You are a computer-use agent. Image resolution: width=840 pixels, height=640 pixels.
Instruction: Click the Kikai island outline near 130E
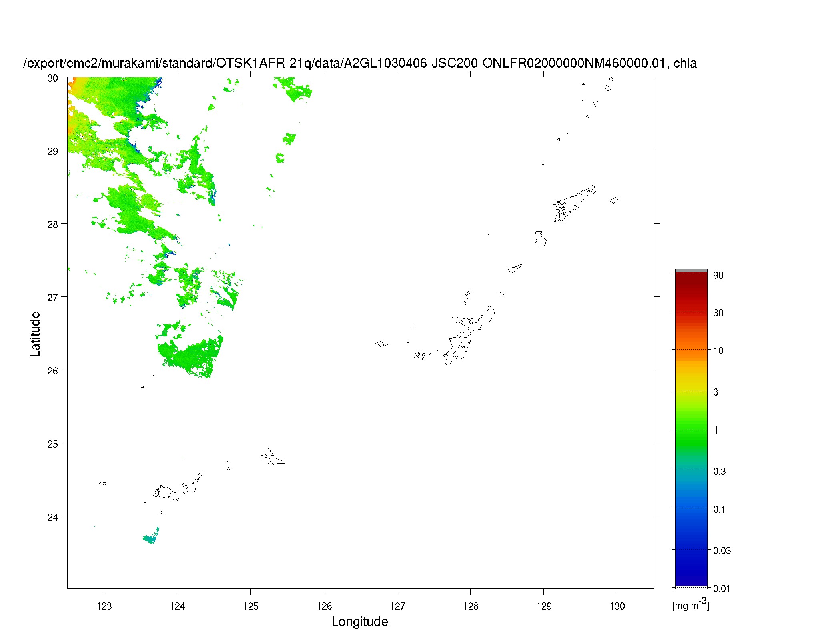pyautogui.click(x=615, y=199)
